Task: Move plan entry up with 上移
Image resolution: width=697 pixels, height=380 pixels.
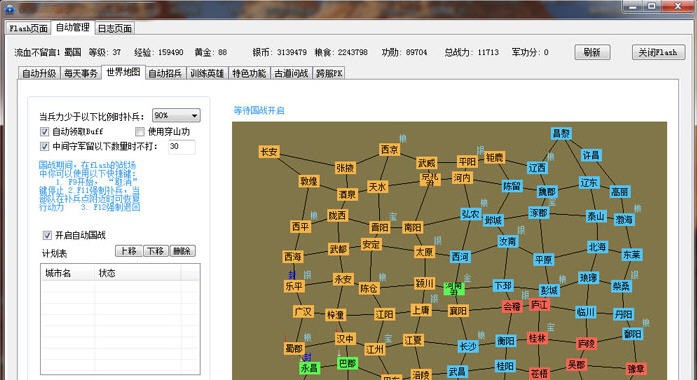Action: pos(128,251)
